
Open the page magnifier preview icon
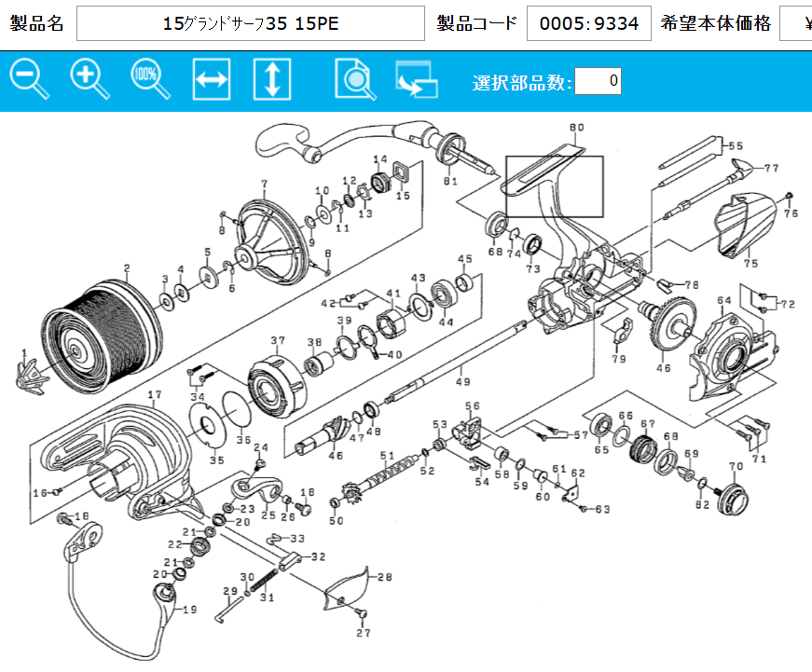pos(355,79)
